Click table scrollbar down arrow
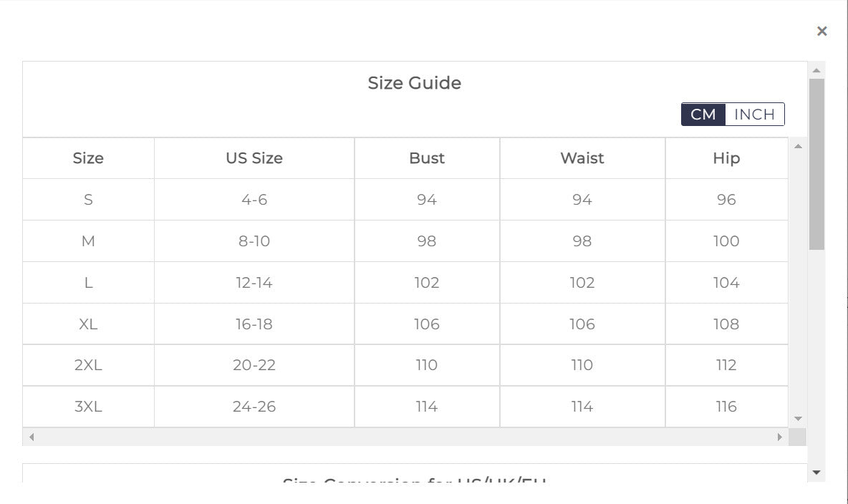848x504 pixels. tap(798, 419)
